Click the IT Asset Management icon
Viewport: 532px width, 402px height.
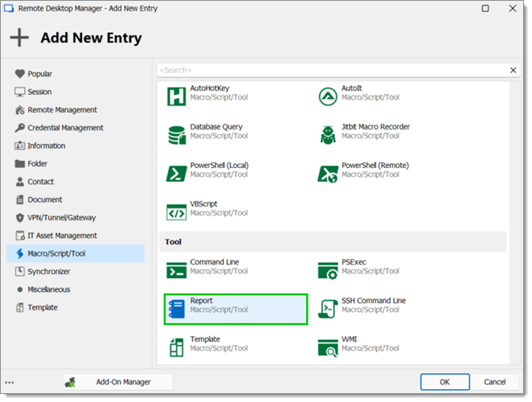[x=19, y=236]
